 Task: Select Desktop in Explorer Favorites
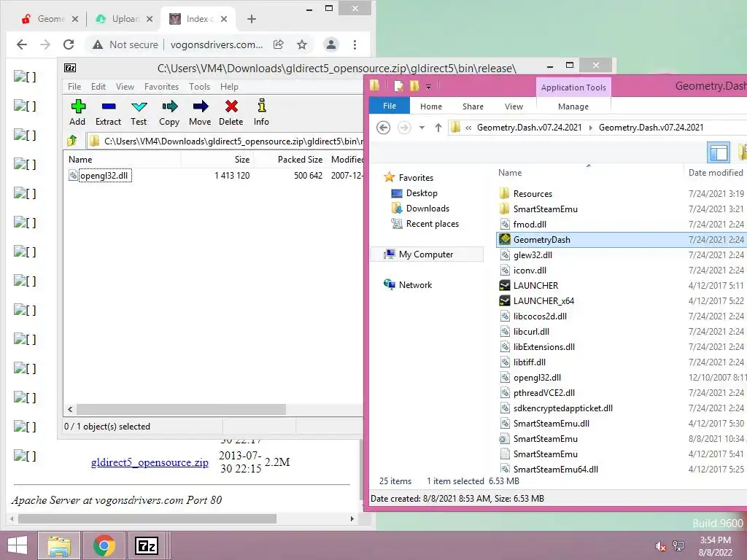pos(422,192)
